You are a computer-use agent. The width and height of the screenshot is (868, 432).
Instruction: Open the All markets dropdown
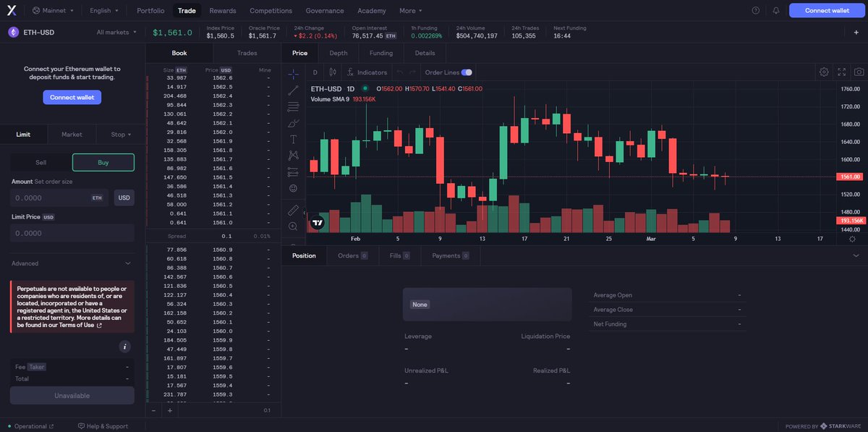[x=116, y=33]
